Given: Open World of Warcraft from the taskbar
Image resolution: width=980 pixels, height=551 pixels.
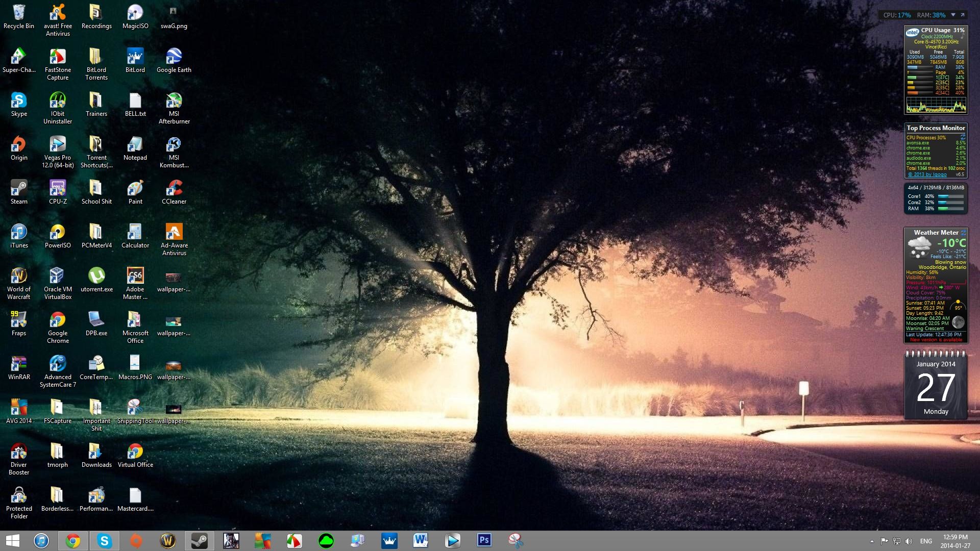Looking at the screenshot, I should [x=167, y=540].
